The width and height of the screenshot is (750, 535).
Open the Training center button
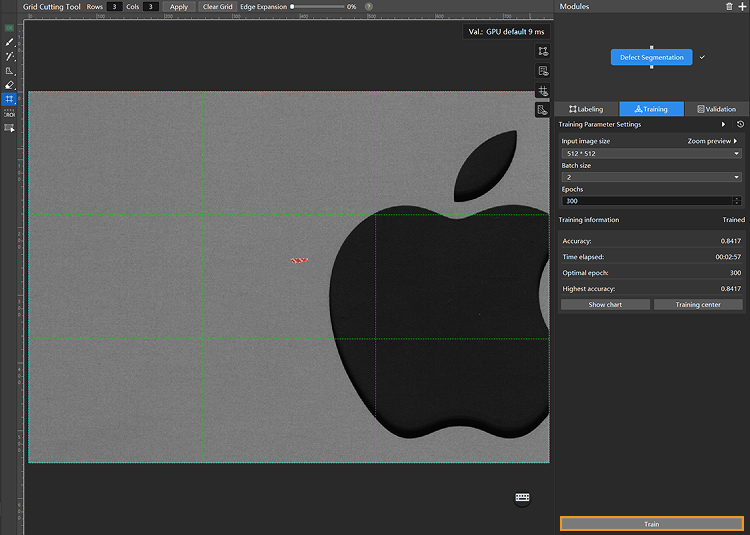click(698, 305)
